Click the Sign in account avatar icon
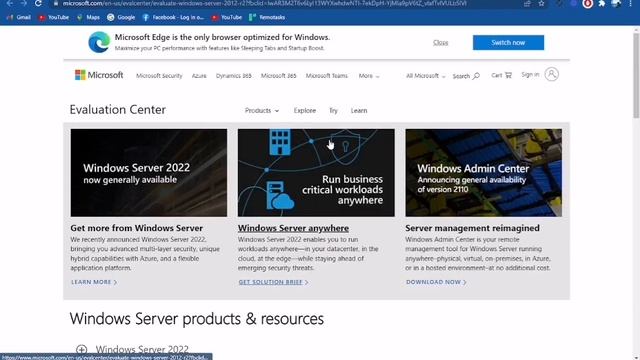This screenshot has height=360, width=640. [x=551, y=74]
